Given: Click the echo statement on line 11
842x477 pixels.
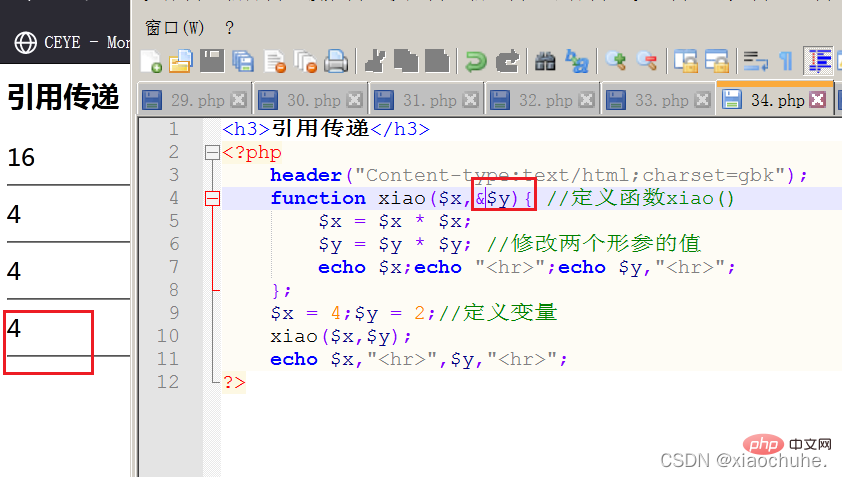Looking at the screenshot, I should tap(419, 359).
